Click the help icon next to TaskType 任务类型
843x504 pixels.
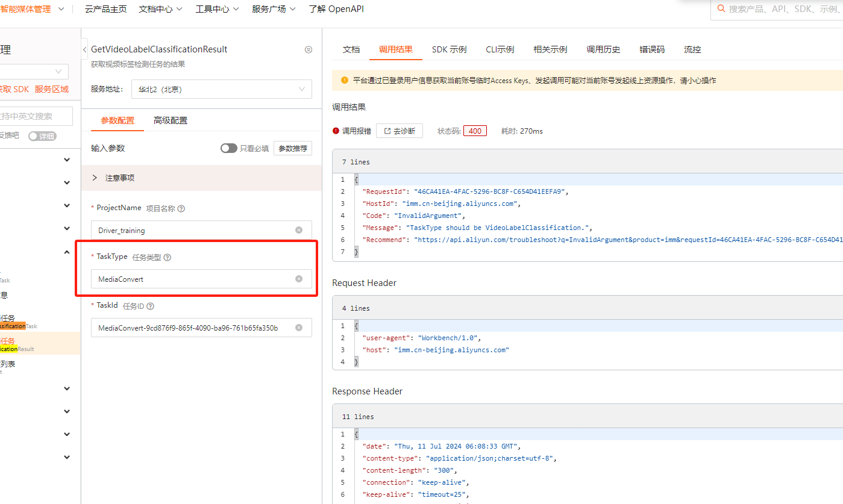click(x=168, y=257)
